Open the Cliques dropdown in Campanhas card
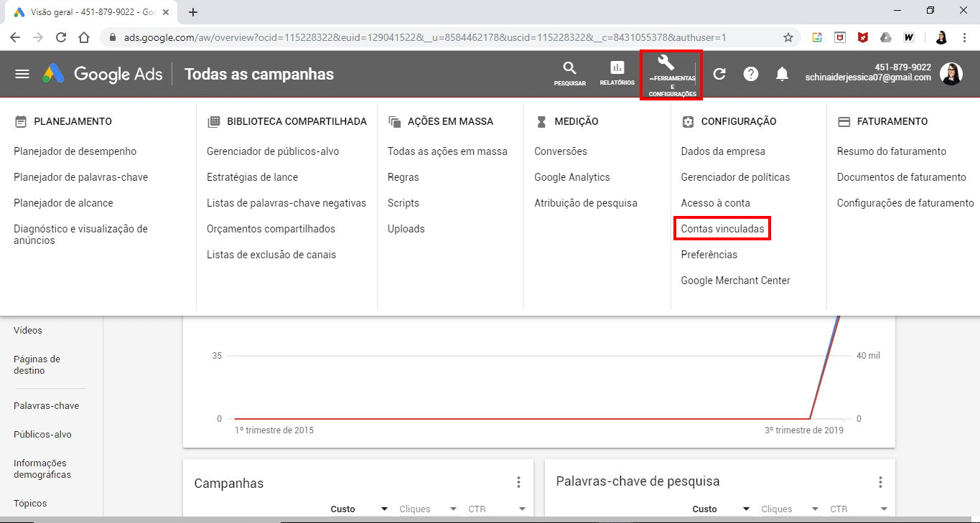The image size is (980, 523). (429, 509)
